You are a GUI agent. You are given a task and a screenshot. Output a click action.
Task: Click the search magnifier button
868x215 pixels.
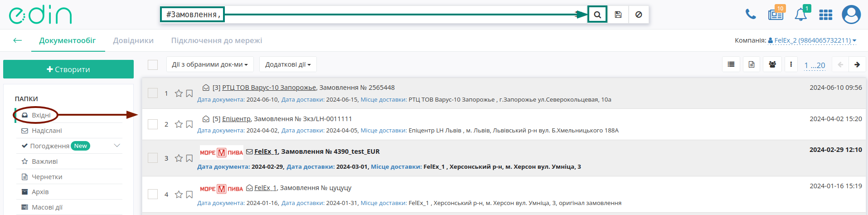pos(597,15)
